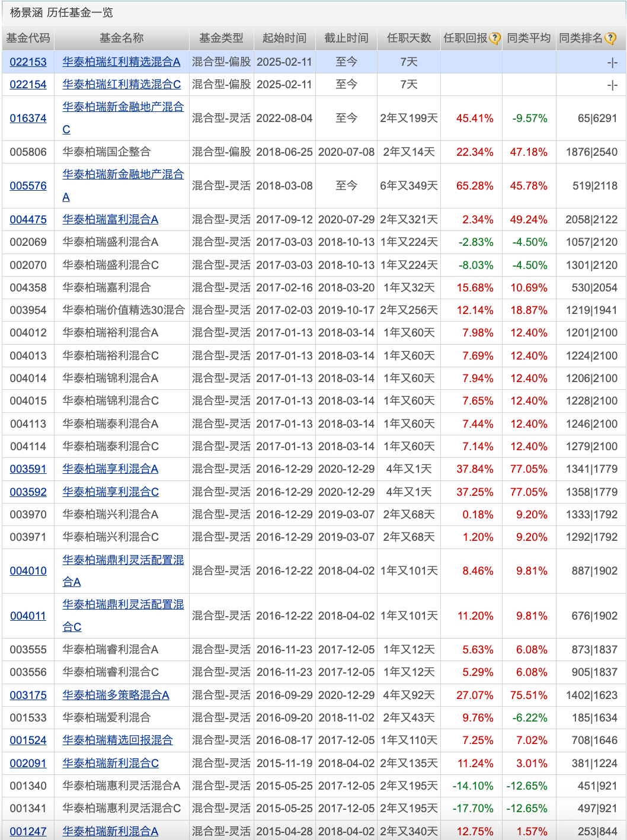Open 华泰柏瑞新金融地产混合C fund link
Screen dimensions: 627x840
point(123,118)
